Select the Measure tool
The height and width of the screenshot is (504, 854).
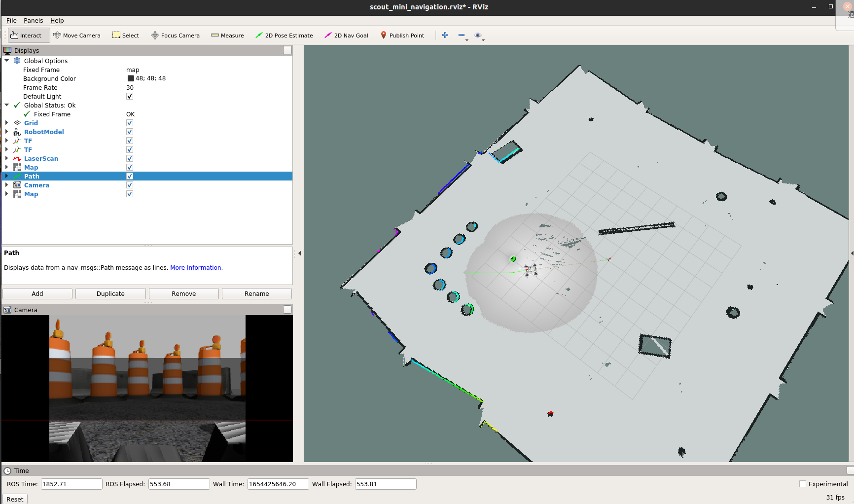click(227, 36)
